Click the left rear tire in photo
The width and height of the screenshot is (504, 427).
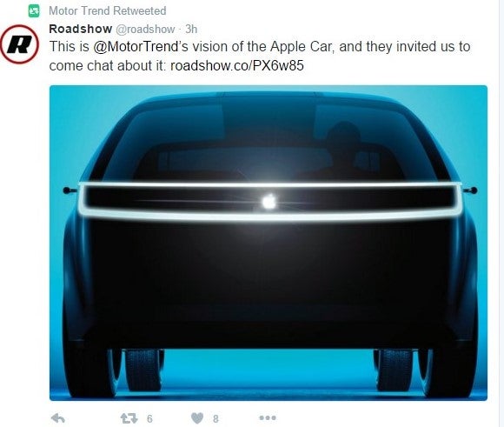[143, 370]
